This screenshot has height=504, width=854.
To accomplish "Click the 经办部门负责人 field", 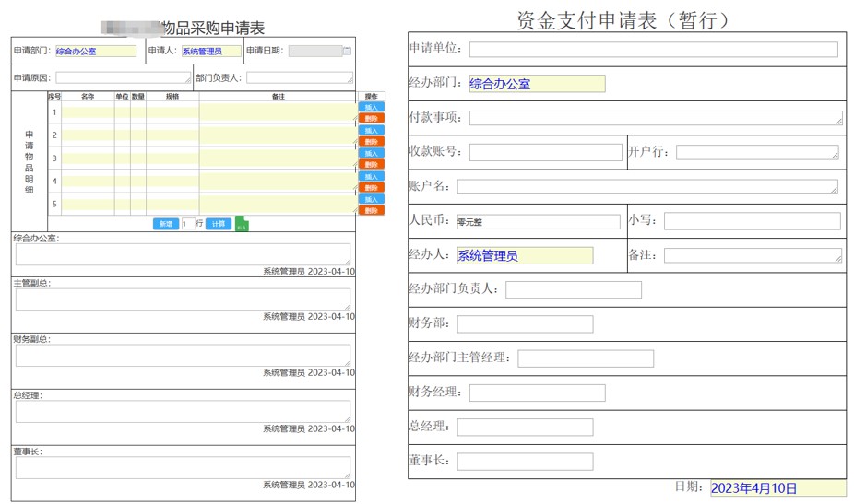I will coord(574,289).
